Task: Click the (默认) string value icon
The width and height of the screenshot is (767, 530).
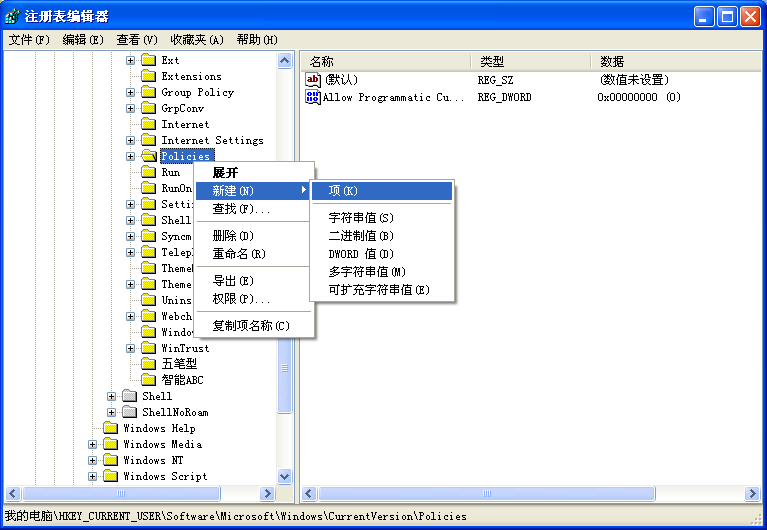Action: [313, 80]
